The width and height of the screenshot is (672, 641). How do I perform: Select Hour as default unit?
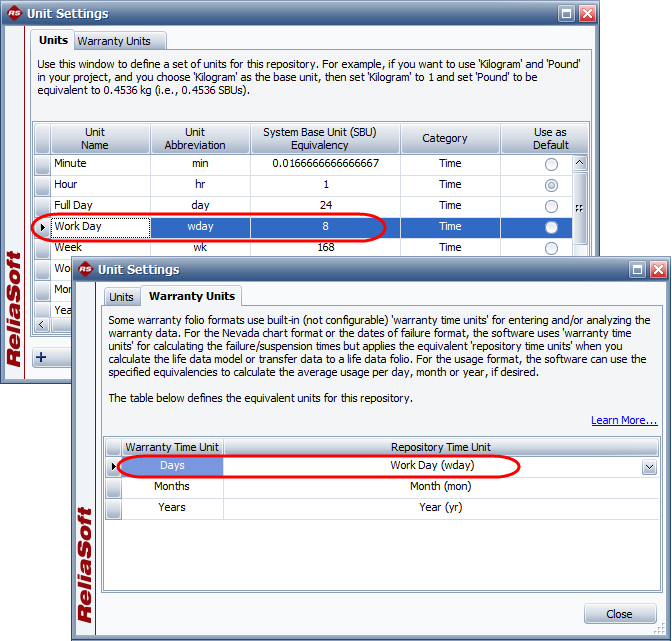click(x=550, y=185)
